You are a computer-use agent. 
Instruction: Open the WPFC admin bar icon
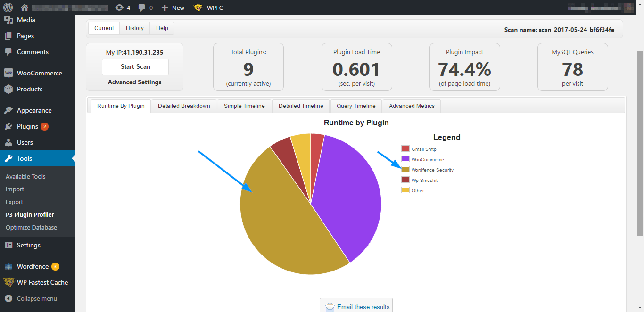click(198, 8)
